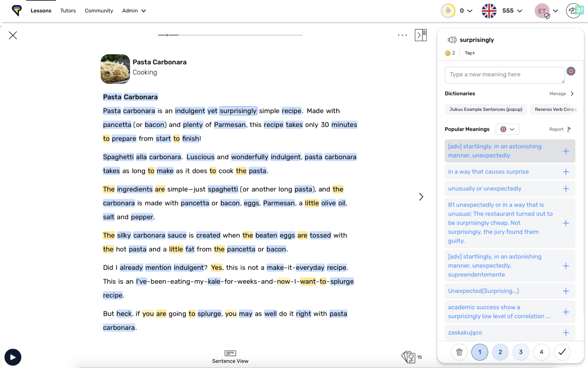Screen dimensions: 588x368
Task: Click the Manage link next to Dictionaries
Action: coord(558,93)
